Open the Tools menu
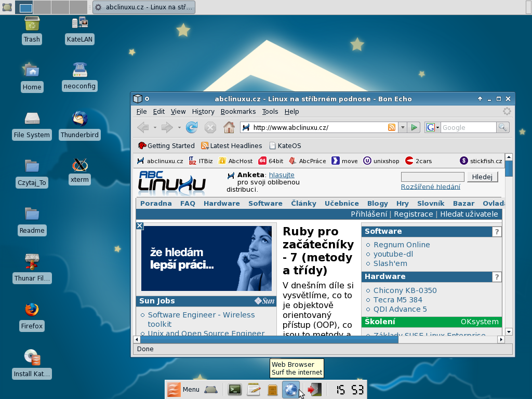The image size is (532, 399). pyautogui.click(x=270, y=112)
